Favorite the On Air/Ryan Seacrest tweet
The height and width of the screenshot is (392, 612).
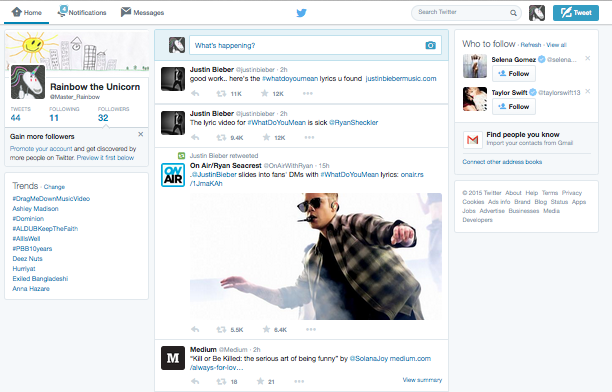click(x=266, y=329)
